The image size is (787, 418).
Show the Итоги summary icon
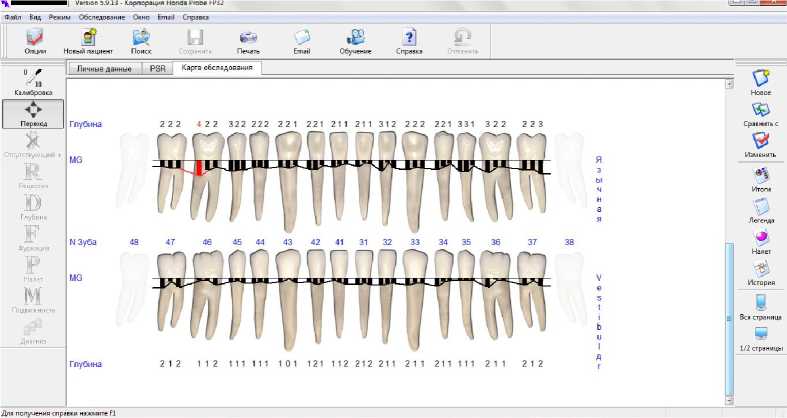pyautogui.click(x=760, y=180)
